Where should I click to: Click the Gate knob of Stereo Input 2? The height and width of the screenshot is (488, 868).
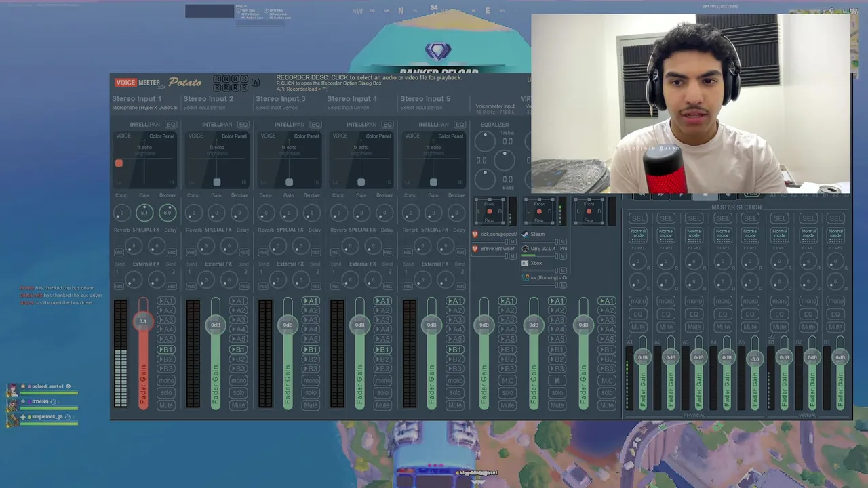coord(216,213)
